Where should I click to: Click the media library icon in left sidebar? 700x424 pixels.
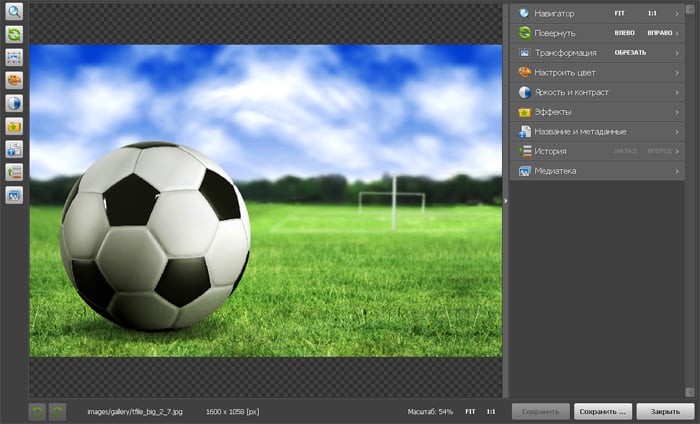(x=15, y=195)
